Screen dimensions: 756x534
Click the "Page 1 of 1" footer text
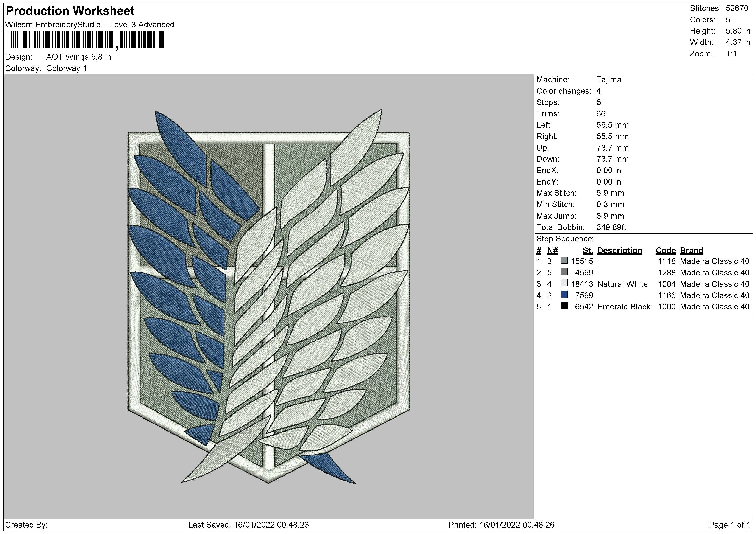pyautogui.click(x=730, y=525)
